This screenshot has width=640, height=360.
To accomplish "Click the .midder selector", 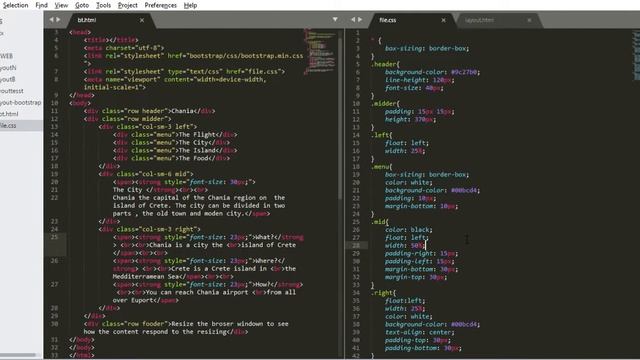I will coord(385,104).
